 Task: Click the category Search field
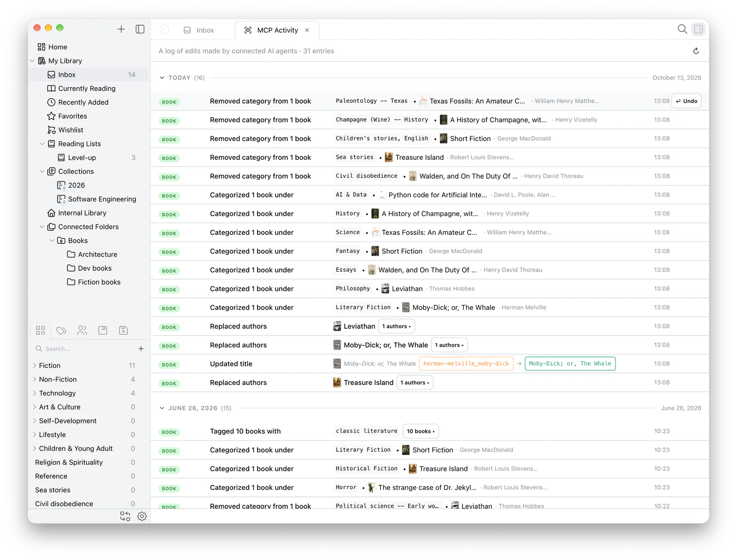coord(83,349)
